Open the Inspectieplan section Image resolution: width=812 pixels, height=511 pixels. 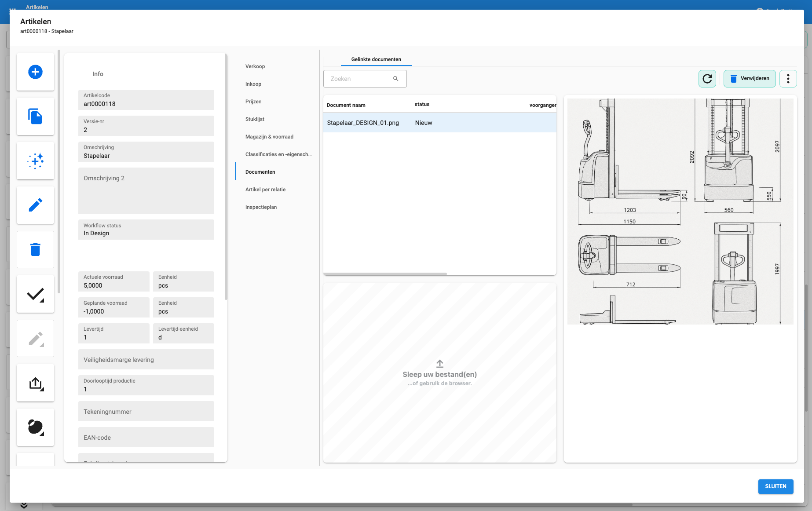(261, 207)
